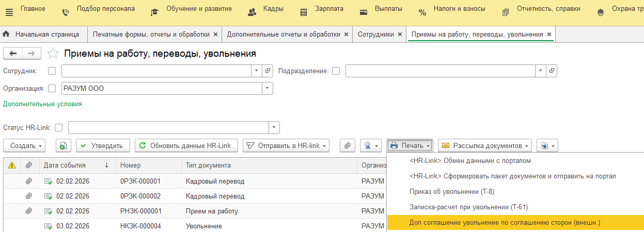This screenshot has height=232, width=644.
Task: Expand the Организация dropdown list
Action: coord(267,88)
